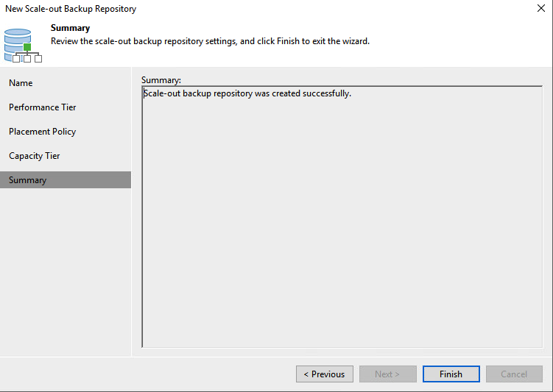Click the window title 'New Scale-out Backup Repository'
The image size is (553, 392).
click(71, 9)
